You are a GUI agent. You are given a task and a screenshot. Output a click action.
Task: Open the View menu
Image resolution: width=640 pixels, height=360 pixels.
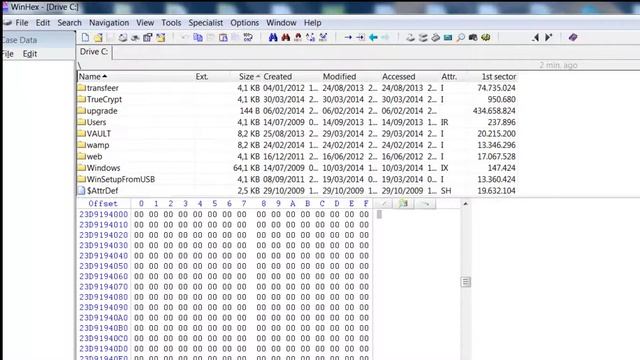pos(145,23)
